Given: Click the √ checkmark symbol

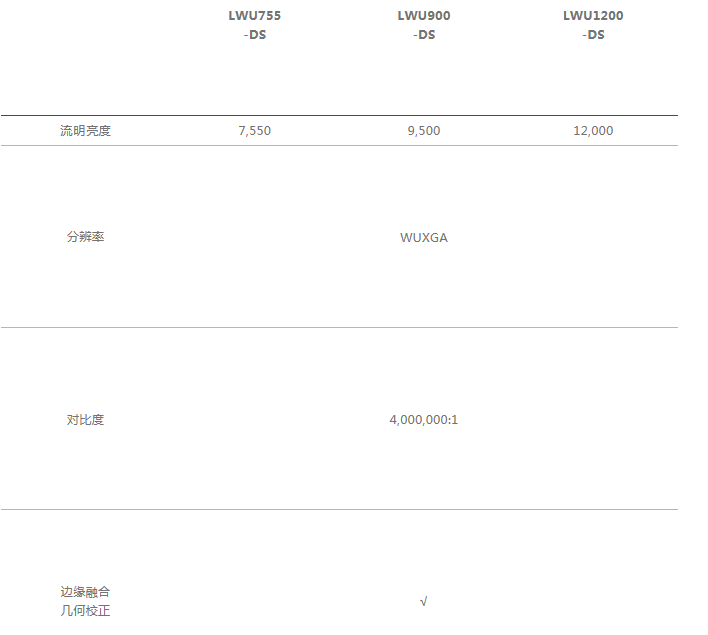Looking at the screenshot, I should (423, 602).
